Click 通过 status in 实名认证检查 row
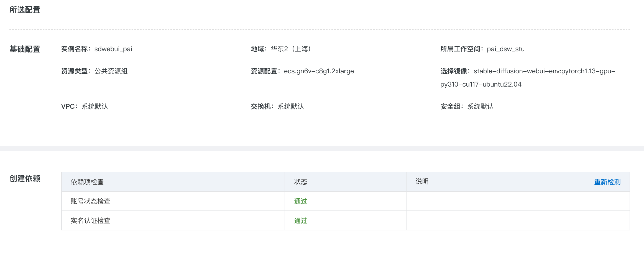Screen dimensions: 644x255 (x=301, y=221)
